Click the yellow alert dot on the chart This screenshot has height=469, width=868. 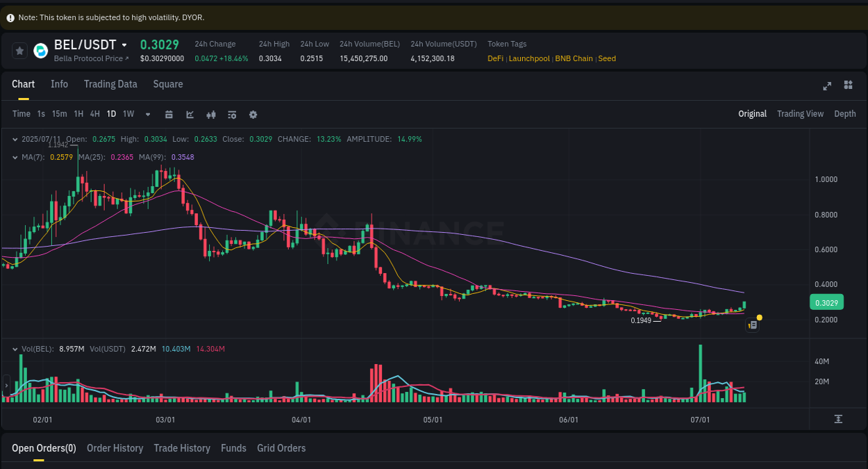[760, 317]
